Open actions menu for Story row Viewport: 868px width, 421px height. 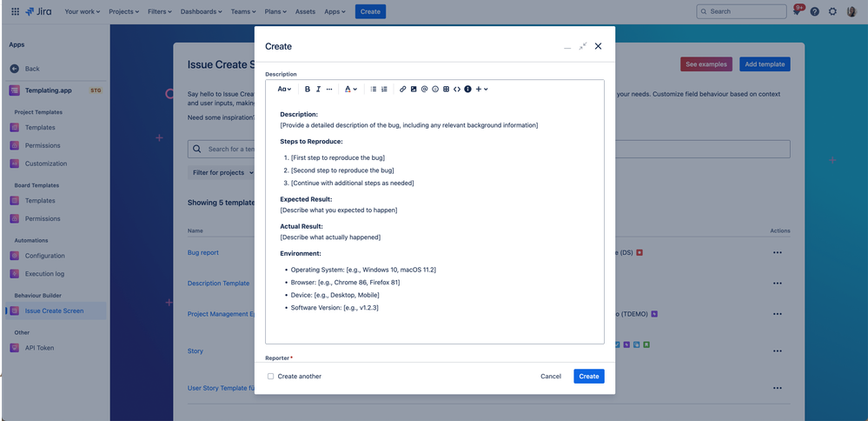click(x=778, y=351)
